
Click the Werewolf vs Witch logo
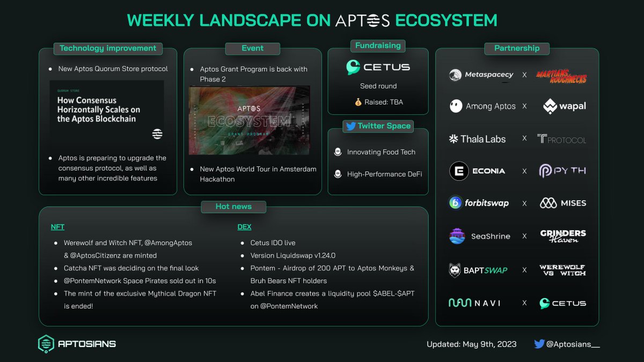tap(562, 270)
